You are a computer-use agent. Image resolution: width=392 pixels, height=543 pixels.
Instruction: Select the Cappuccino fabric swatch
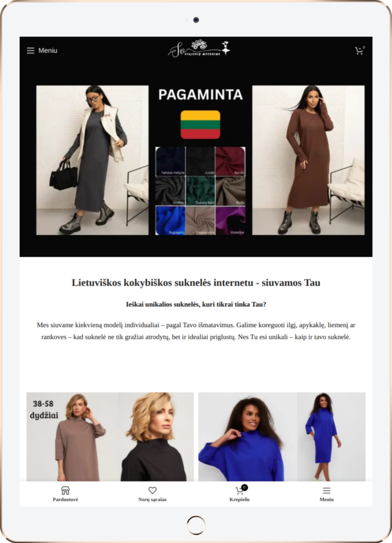pyautogui.click(x=201, y=221)
